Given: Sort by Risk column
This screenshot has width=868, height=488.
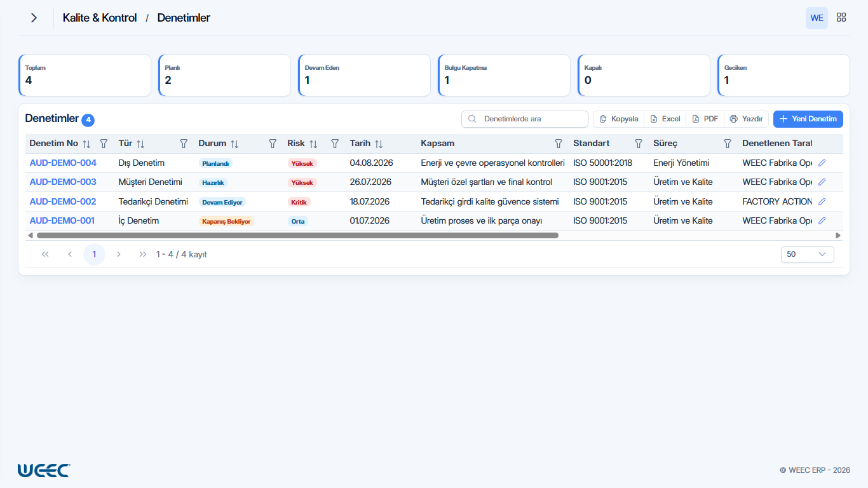Looking at the screenshot, I should coord(313,144).
